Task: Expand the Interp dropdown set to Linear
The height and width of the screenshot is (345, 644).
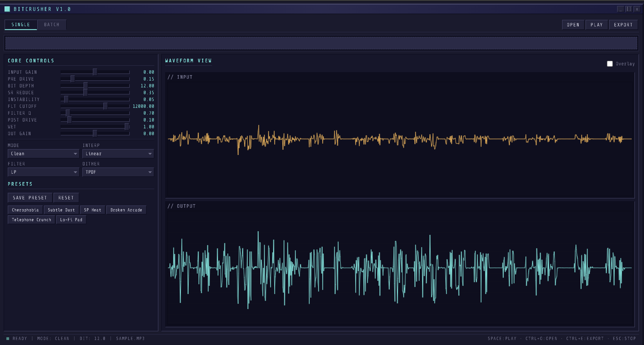Action: coord(118,154)
